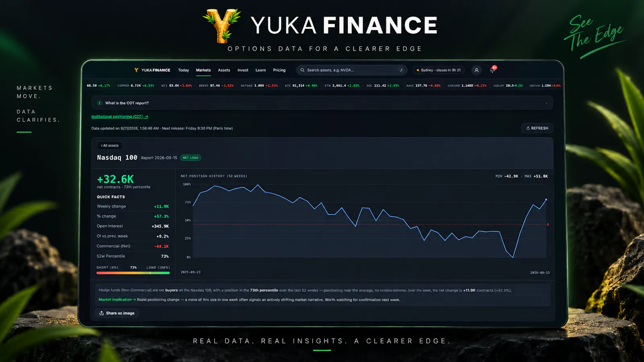Go to the Assets tab
Screen dimensions: 644x362
[x=224, y=70]
